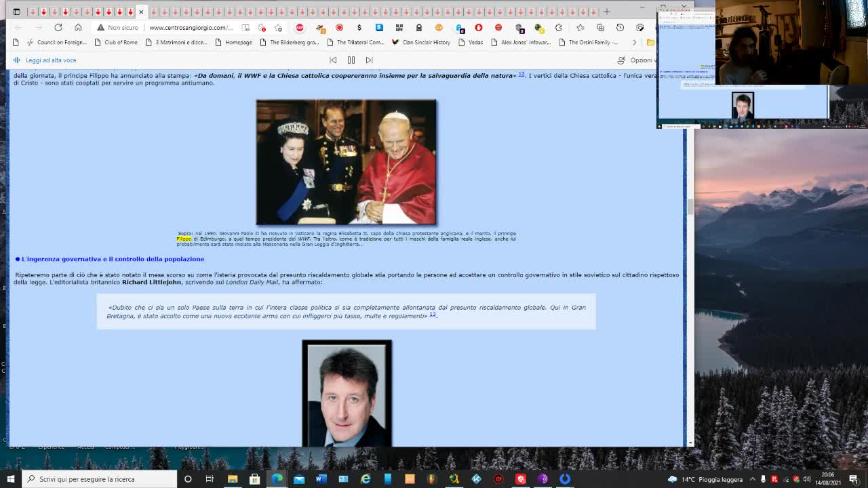This screenshot has width=868, height=488.
Task: Open the notification center
Action: 854,479
